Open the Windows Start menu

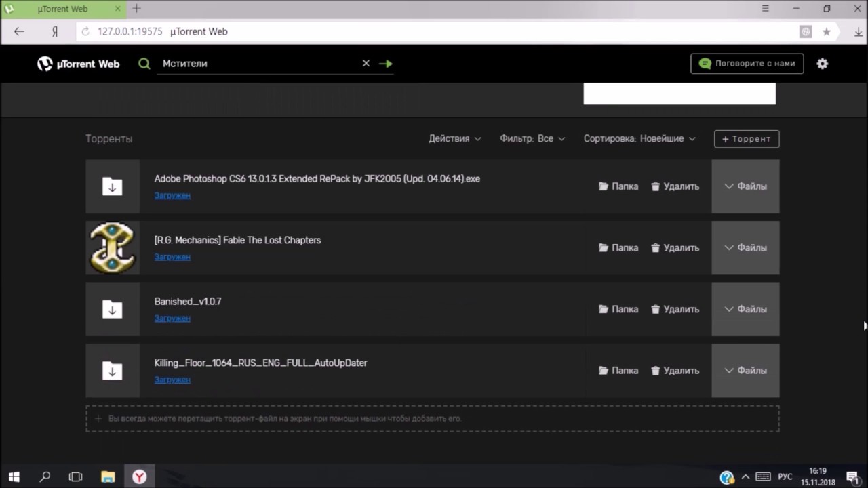point(14,477)
